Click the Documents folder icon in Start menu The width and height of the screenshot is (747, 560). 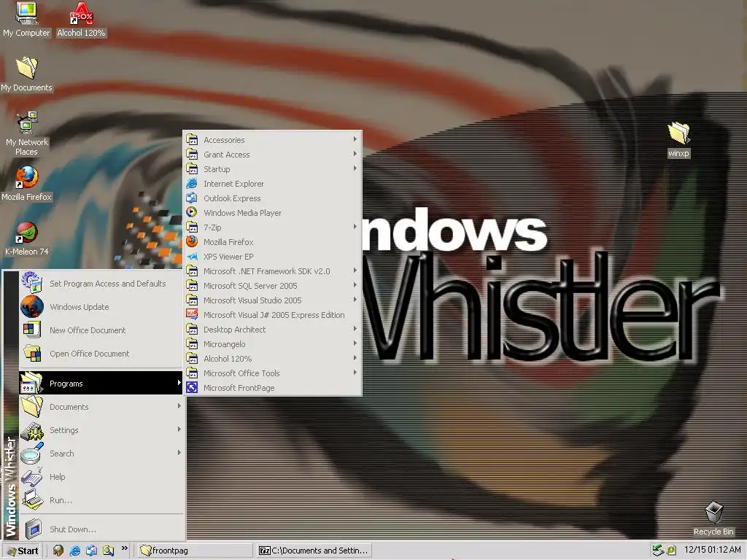point(32,406)
